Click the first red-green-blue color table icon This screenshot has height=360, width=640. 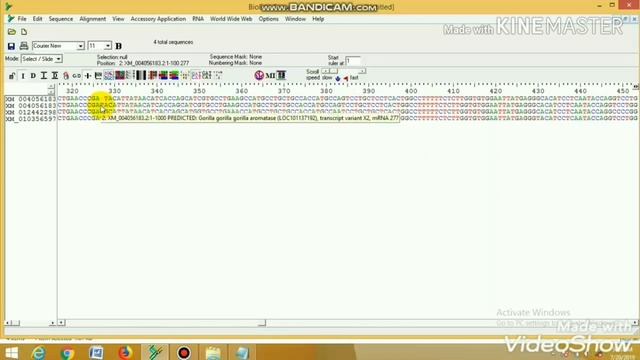pos(163,76)
